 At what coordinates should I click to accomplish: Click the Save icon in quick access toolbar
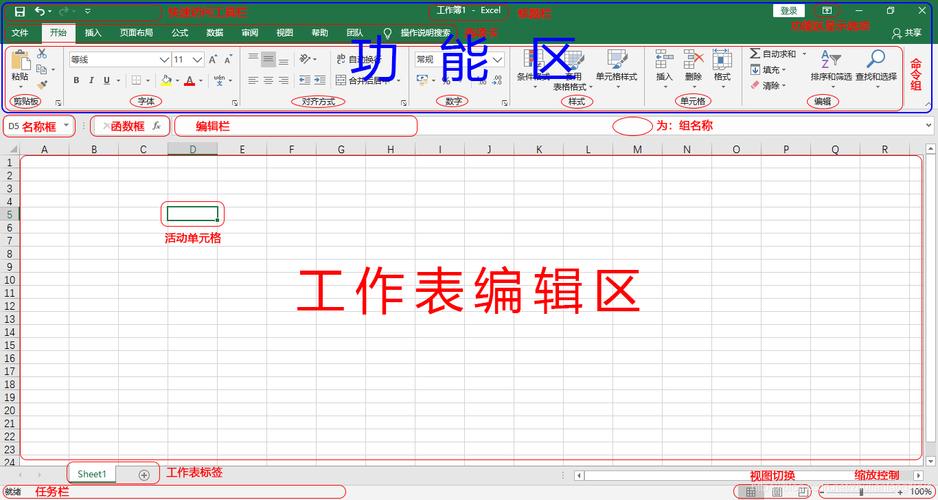pos(19,11)
